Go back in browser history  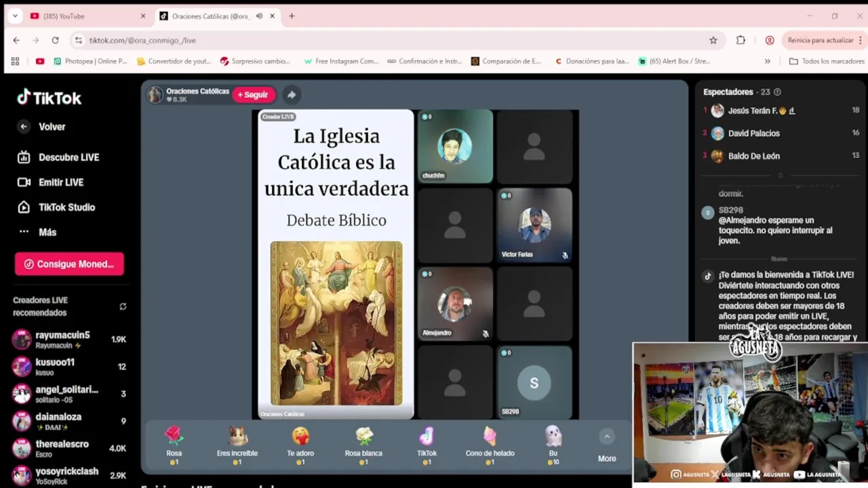(x=16, y=41)
